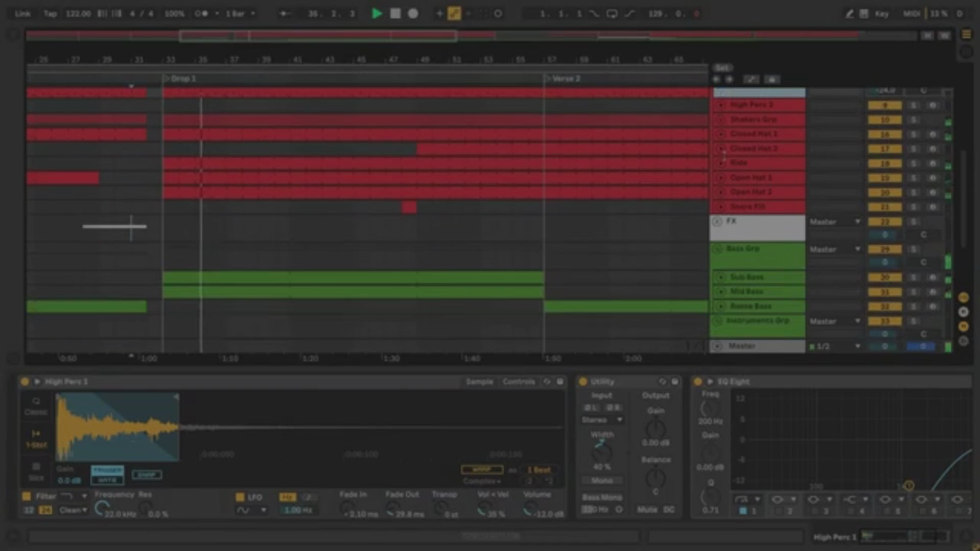Image resolution: width=980 pixels, height=551 pixels.
Task: Switch to the Sample tab
Action: point(479,382)
